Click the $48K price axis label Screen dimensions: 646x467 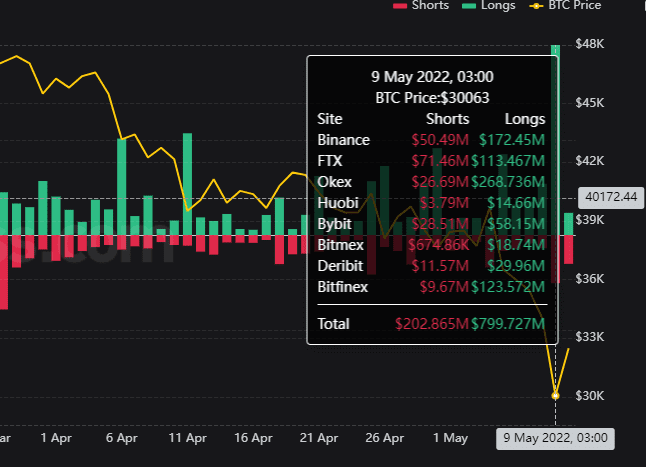590,44
